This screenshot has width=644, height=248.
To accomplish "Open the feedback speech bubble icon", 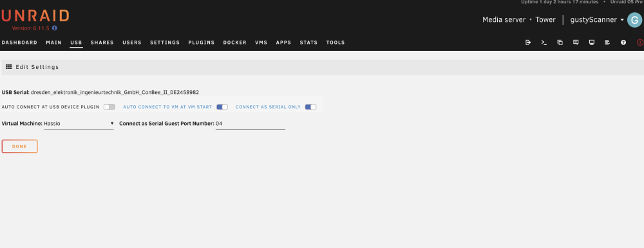I will click(x=576, y=43).
